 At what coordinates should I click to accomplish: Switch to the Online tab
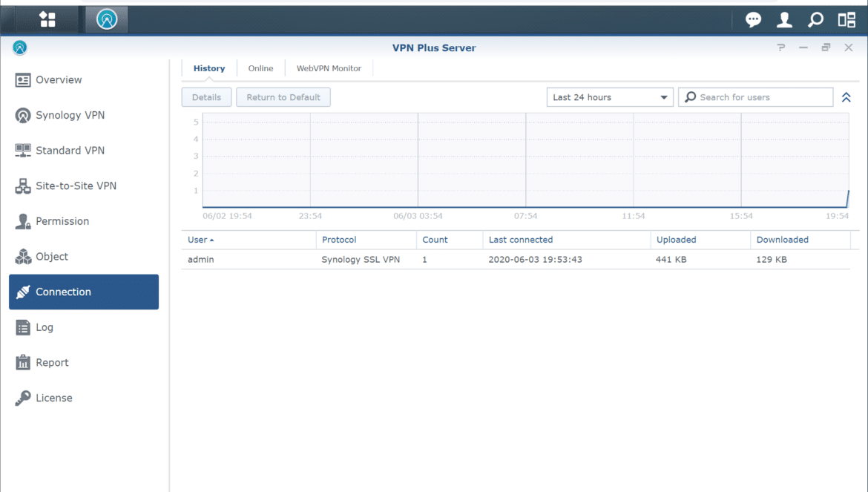[x=260, y=68]
